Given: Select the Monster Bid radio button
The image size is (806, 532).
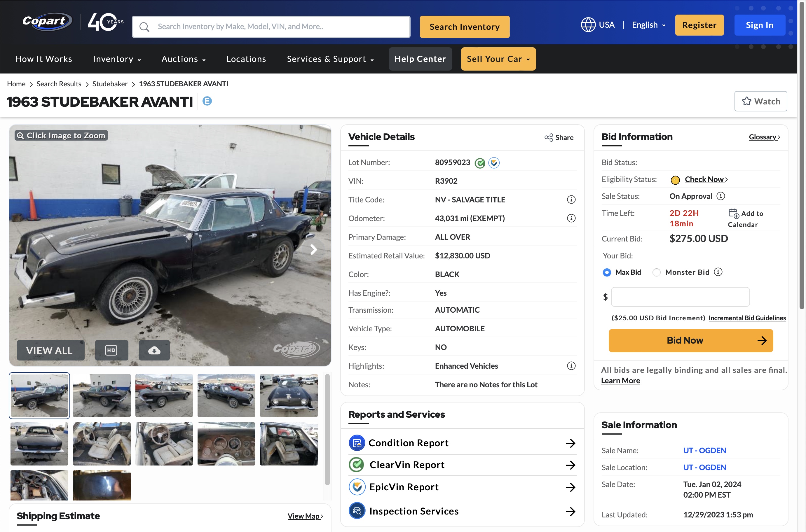Looking at the screenshot, I should [656, 272].
